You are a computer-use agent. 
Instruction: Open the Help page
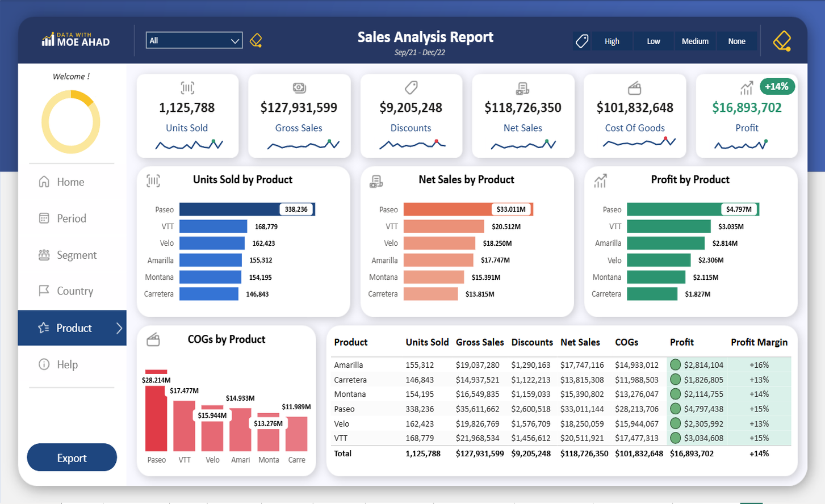67,364
